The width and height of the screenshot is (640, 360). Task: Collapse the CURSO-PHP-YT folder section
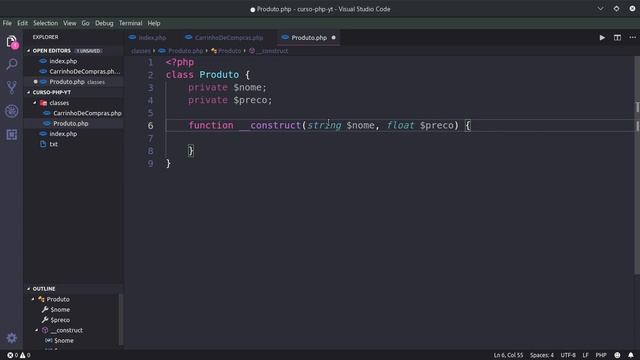pyautogui.click(x=29, y=92)
